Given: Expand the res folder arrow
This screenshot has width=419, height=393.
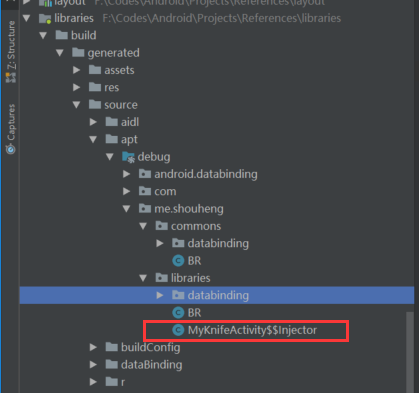Looking at the screenshot, I should coord(76,87).
